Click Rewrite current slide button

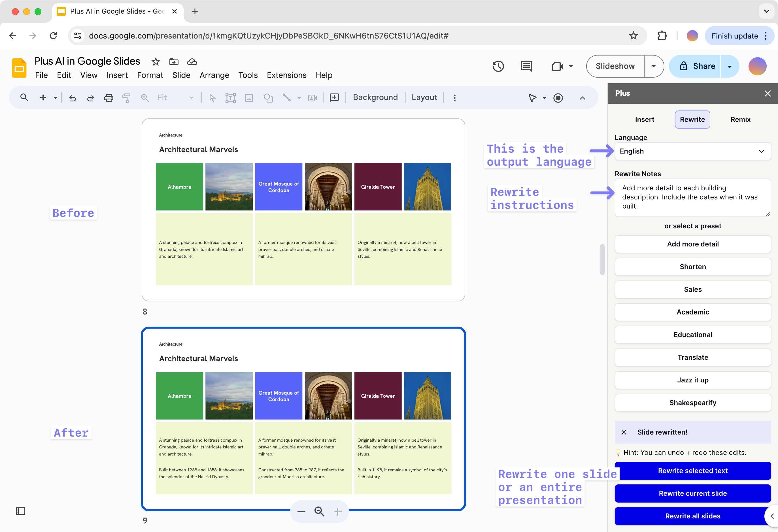(x=692, y=493)
